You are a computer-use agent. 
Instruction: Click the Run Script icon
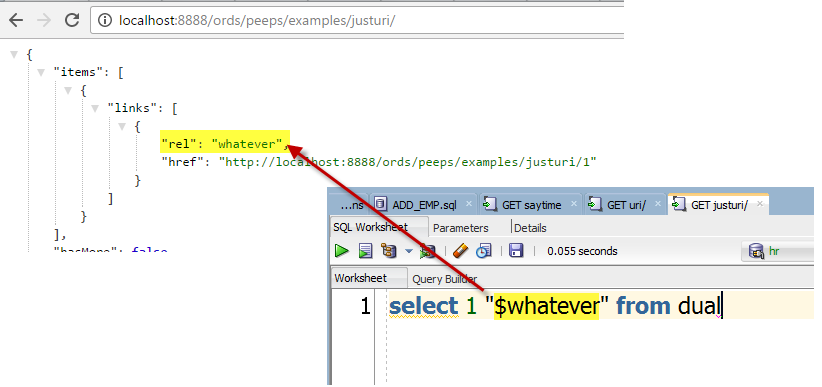click(x=365, y=251)
